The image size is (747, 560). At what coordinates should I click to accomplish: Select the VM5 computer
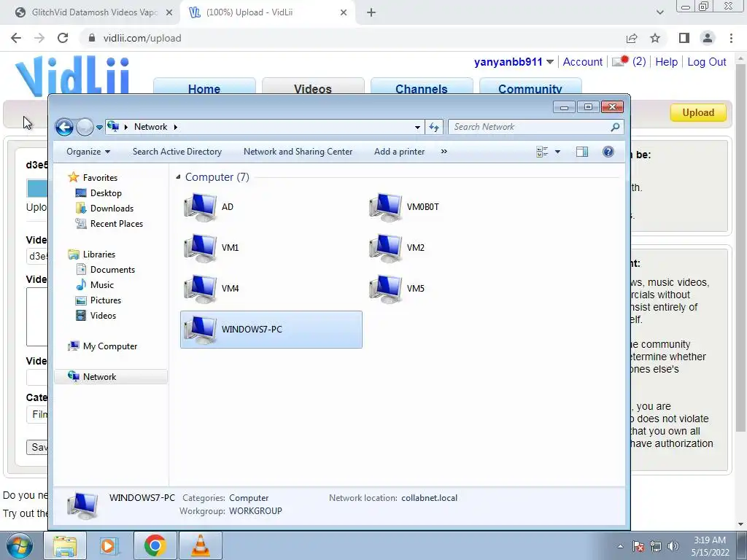point(396,289)
